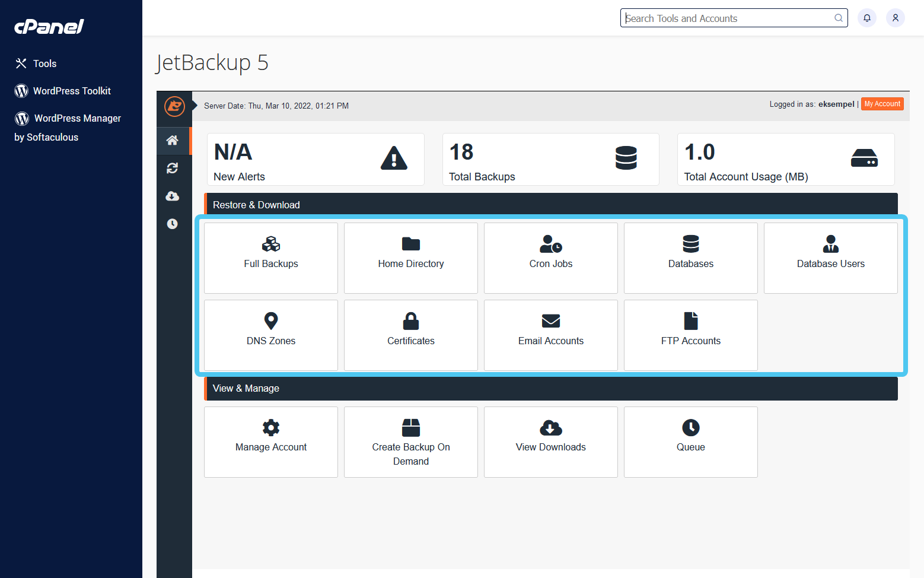The image size is (924, 578).
Task: Open cPanel notifications bell
Action: (x=866, y=18)
